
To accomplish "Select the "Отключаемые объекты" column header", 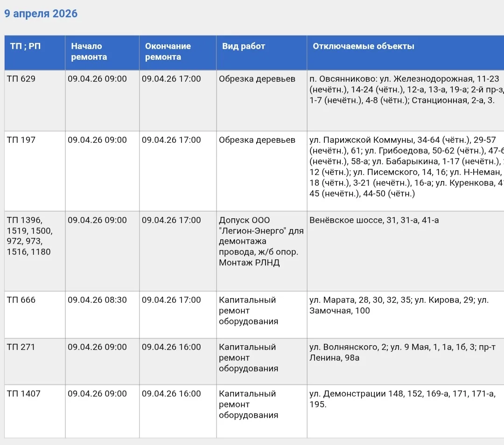I will (x=363, y=46).
